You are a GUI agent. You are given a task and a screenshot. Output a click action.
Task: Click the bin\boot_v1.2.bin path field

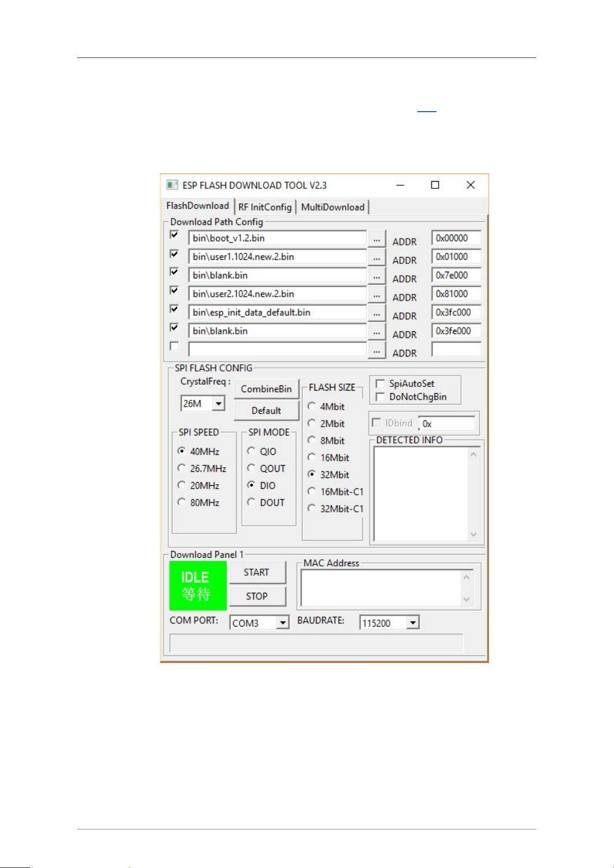[x=277, y=238]
